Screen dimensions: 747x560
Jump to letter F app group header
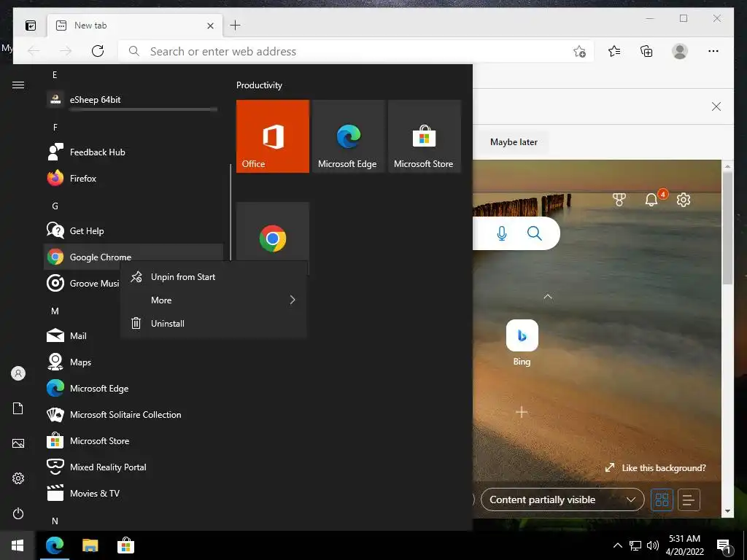click(55, 127)
